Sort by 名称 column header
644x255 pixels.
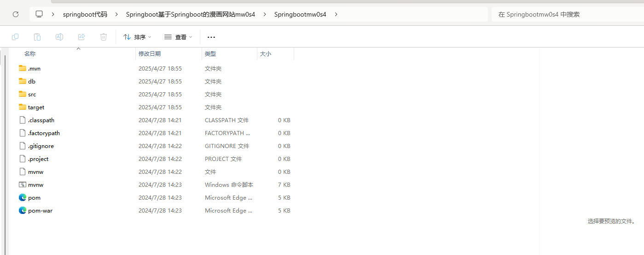(x=30, y=54)
